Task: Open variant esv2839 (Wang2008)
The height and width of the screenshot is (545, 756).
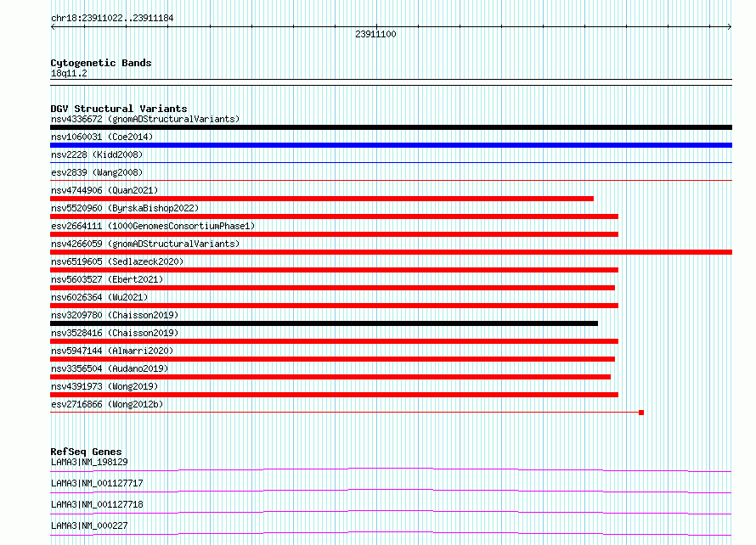Action: click(97, 172)
